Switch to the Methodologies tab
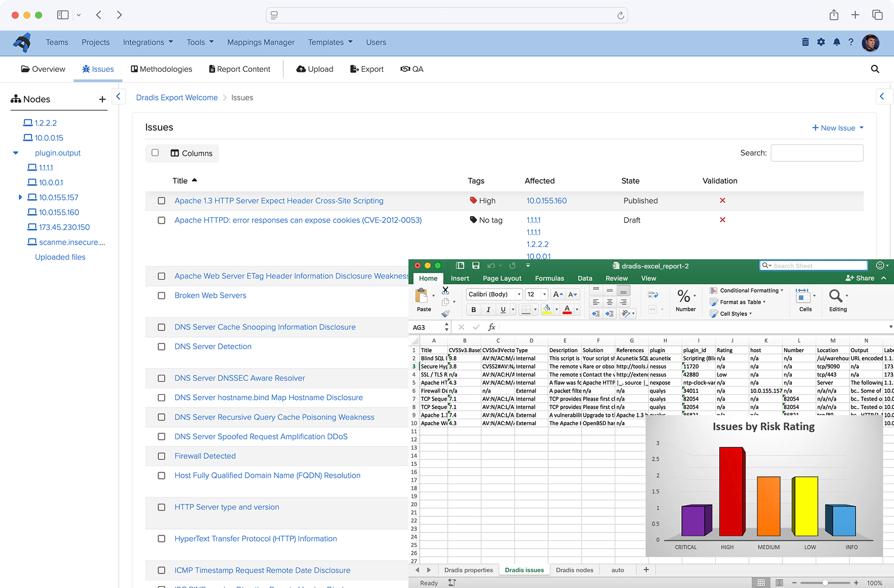The width and height of the screenshot is (894, 588). point(161,69)
